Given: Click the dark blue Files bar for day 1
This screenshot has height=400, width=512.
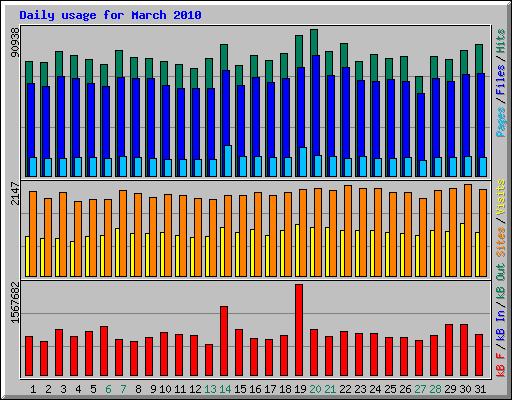Looking at the screenshot, I should click(31, 120).
